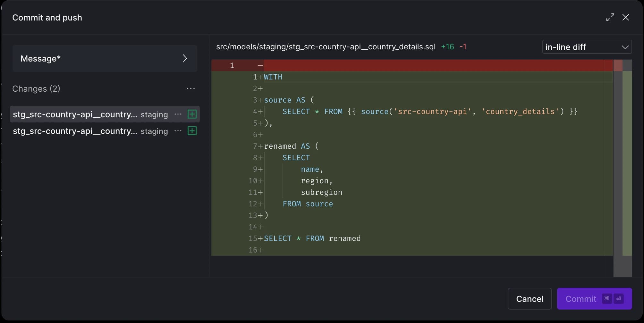Click the 'source AS (' line
This screenshot has height=323, width=644.
[x=289, y=100]
